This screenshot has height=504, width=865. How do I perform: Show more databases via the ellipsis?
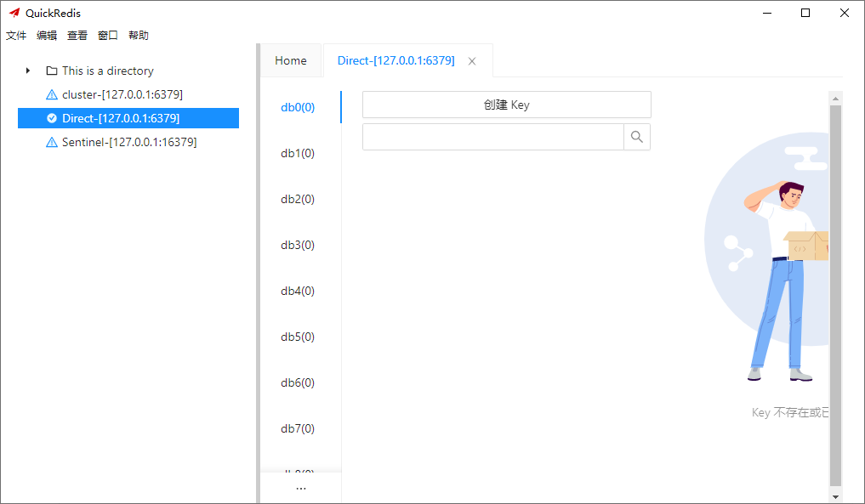(300, 489)
